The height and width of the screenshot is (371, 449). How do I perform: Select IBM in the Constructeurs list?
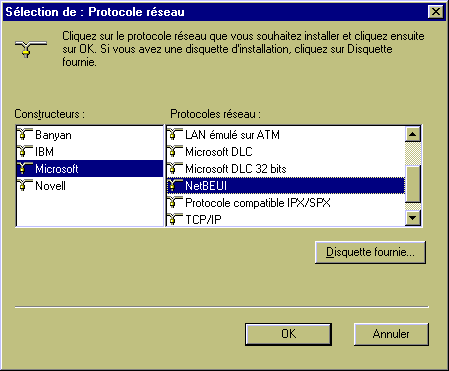click(x=90, y=152)
